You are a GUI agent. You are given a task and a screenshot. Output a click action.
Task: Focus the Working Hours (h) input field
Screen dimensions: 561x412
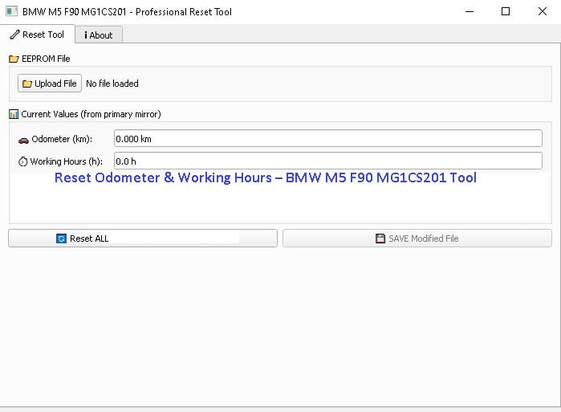pyautogui.click(x=328, y=161)
